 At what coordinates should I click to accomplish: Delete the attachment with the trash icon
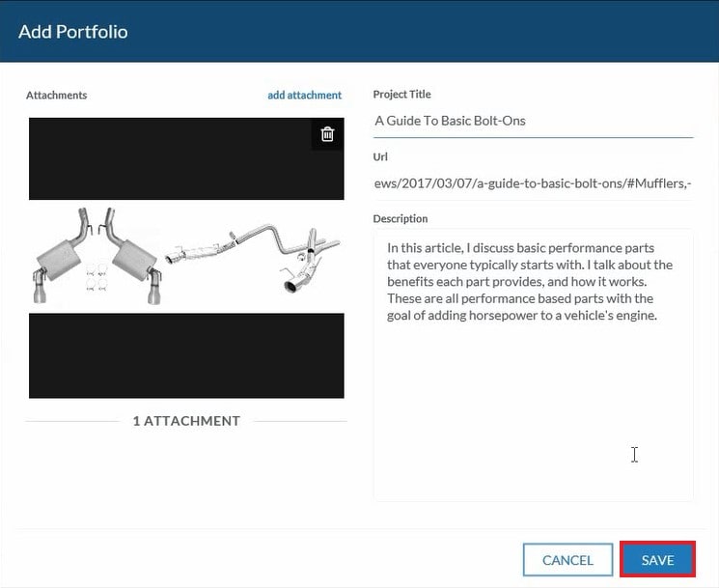[327, 134]
